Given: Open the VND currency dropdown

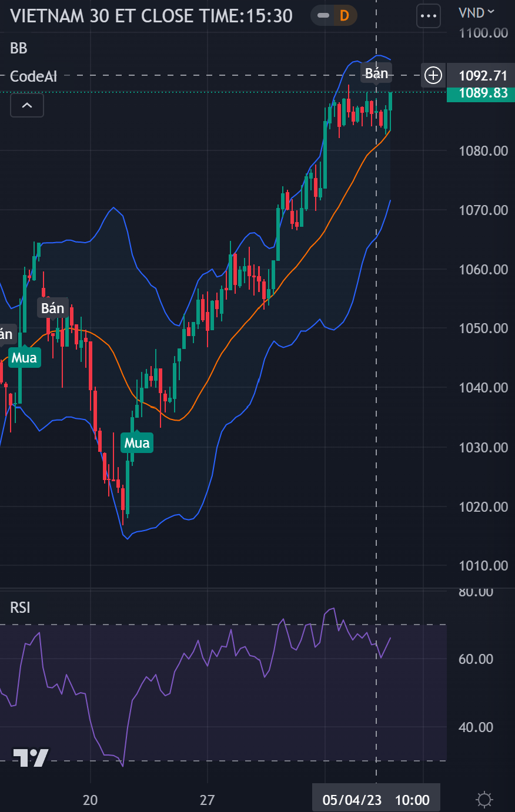Looking at the screenshot, I should [x=476, y=12].
